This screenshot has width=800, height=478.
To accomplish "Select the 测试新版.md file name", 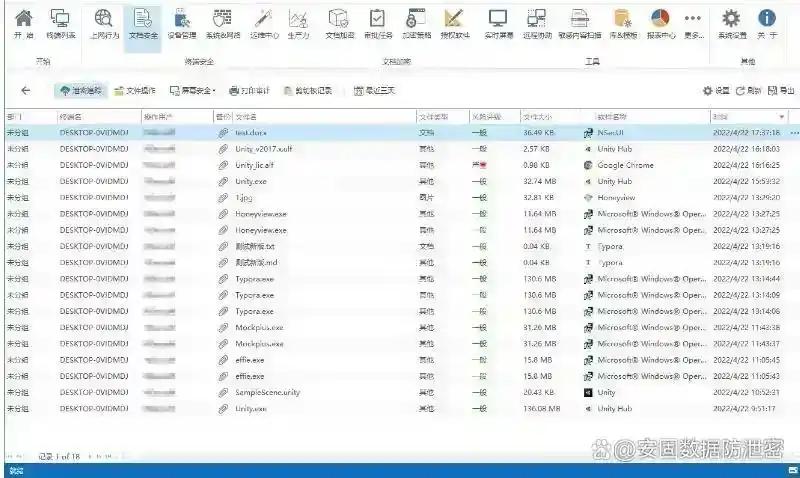I will point(256,263).
